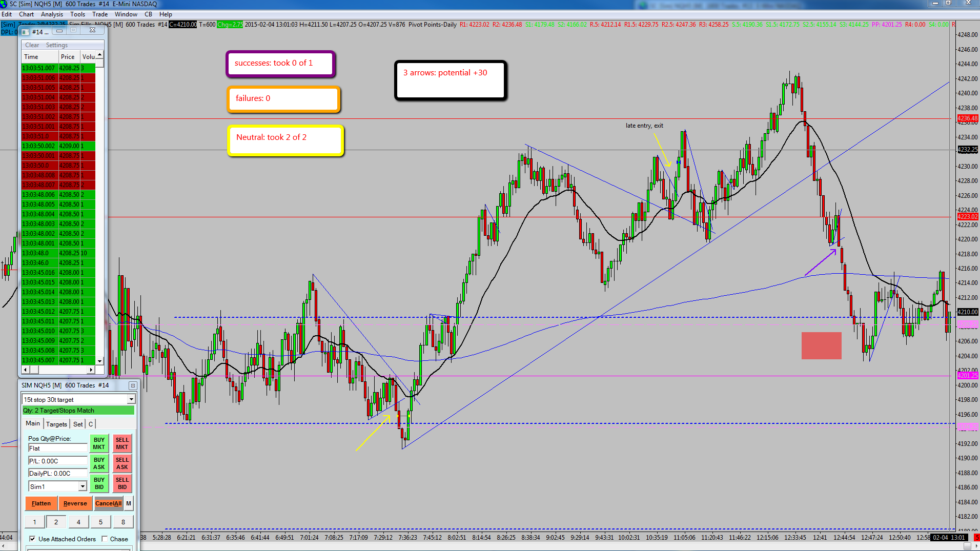Viewport: 980px width, 551px height.
Task: Click the Reverse button
Action: (x=75, y=503)
